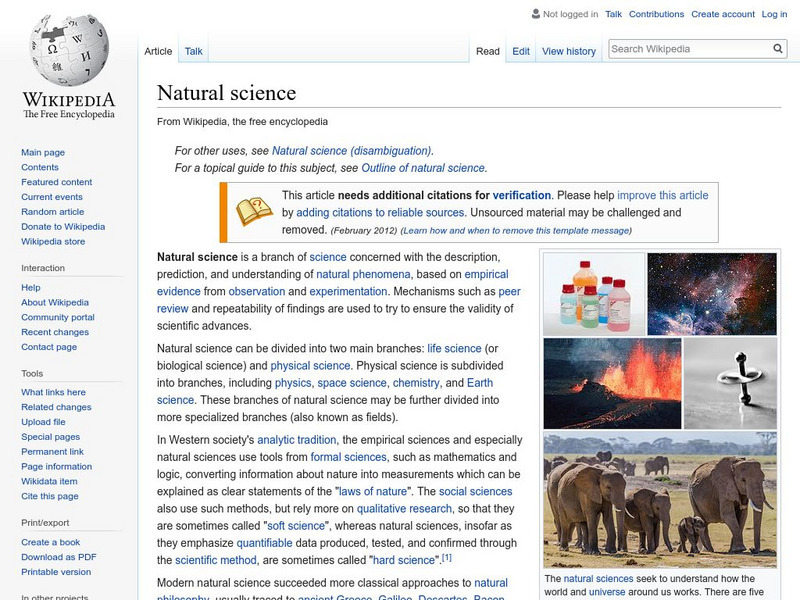The image size is (800, 600).
Task: Click the question mark book citation icon
Action: point(253,211)
